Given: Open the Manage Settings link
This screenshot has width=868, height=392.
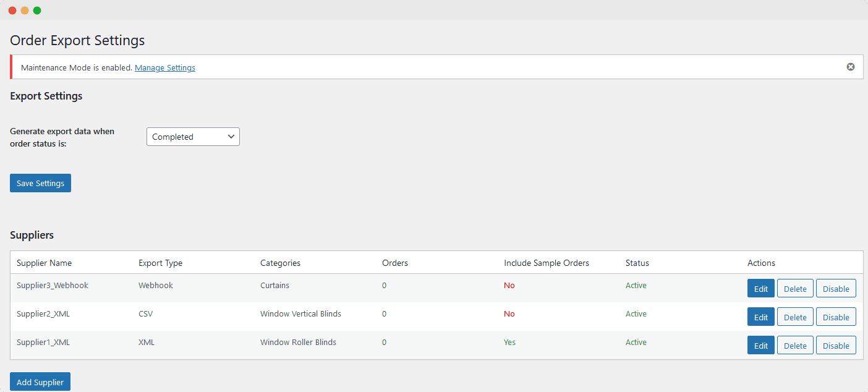Looking at the screenshot, I should (165, 68).
